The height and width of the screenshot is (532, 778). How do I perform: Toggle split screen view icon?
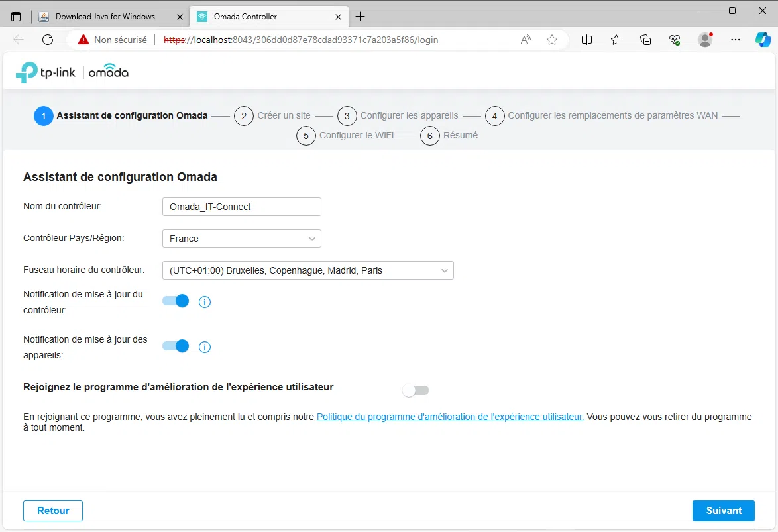[x=586, y=40]
